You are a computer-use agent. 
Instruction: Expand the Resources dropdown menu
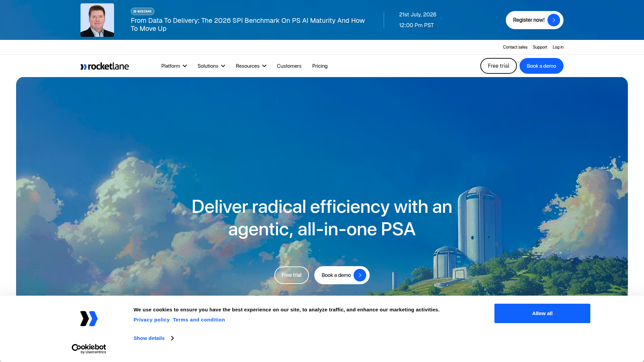point(251,66)
